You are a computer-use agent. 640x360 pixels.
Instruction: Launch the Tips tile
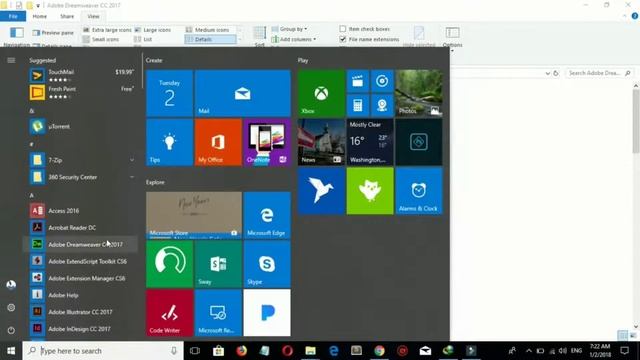pos(169,142)
